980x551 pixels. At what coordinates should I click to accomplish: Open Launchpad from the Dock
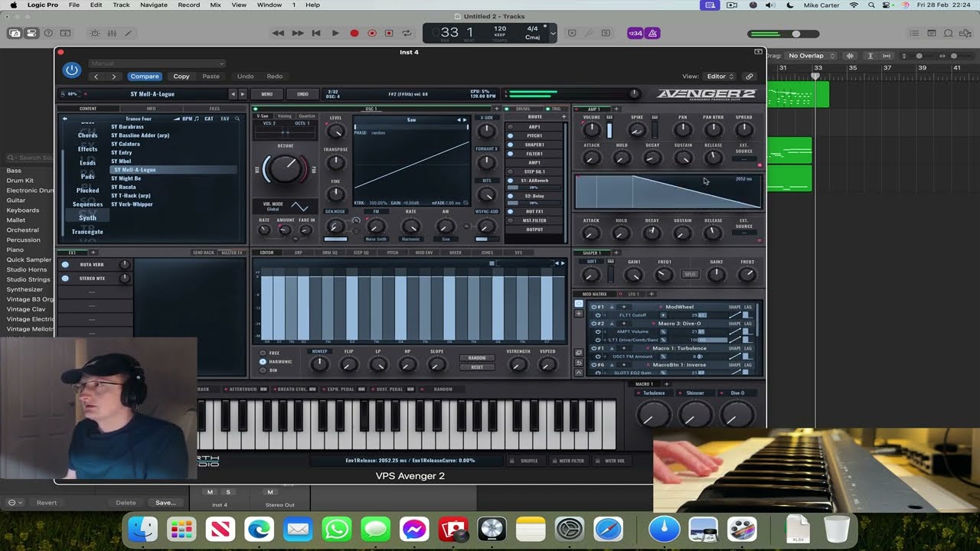181,530
